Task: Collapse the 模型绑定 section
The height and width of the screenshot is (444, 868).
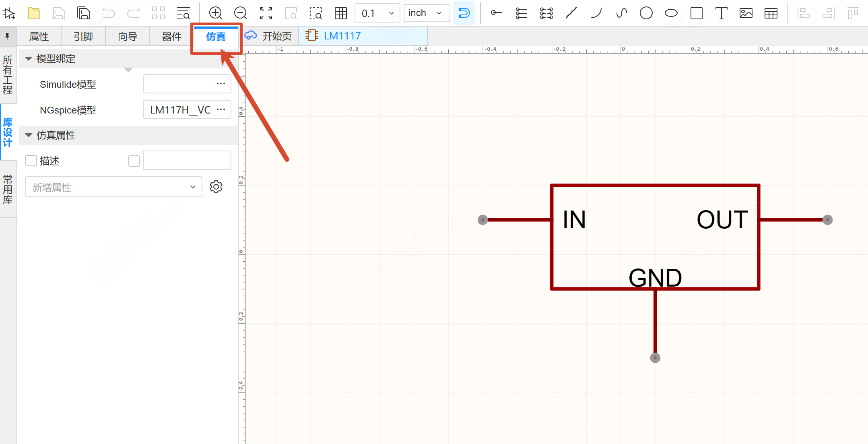Action: [29, 59]
